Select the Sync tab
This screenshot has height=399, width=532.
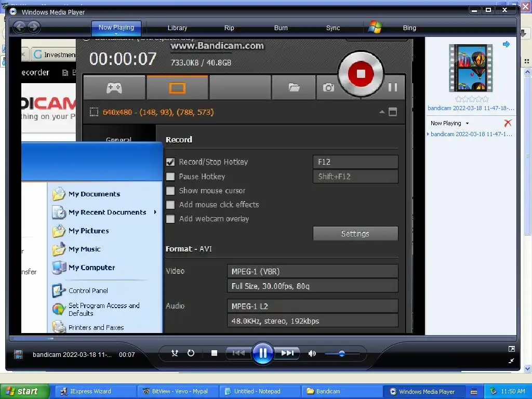pos(333,28)
